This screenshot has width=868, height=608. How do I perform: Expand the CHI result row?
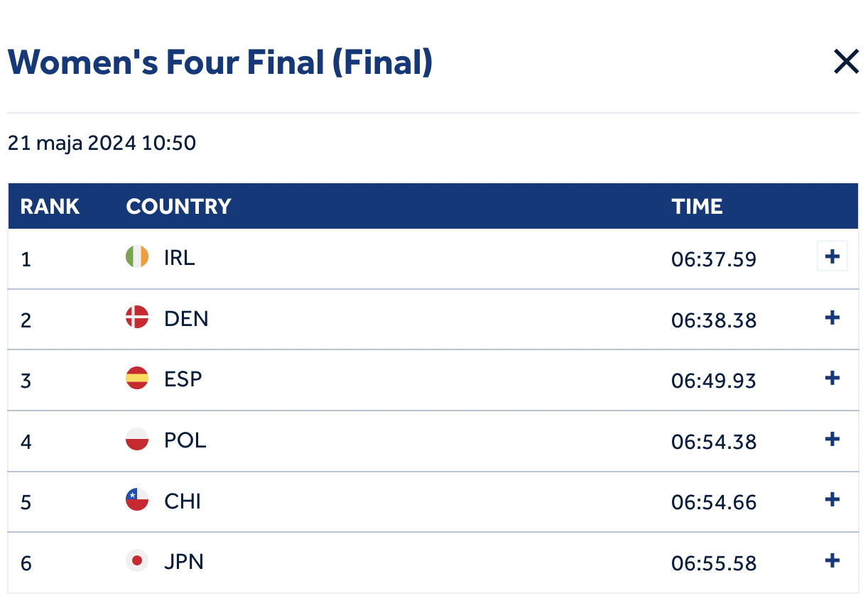pos(832,500)
